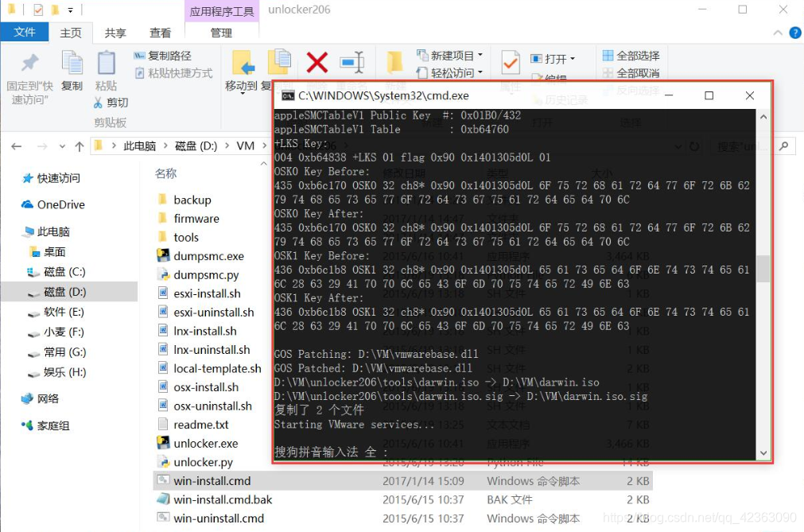Click the Paste clipboard icon
Screen dimensions: 804x532
click(x=106, y=63)
